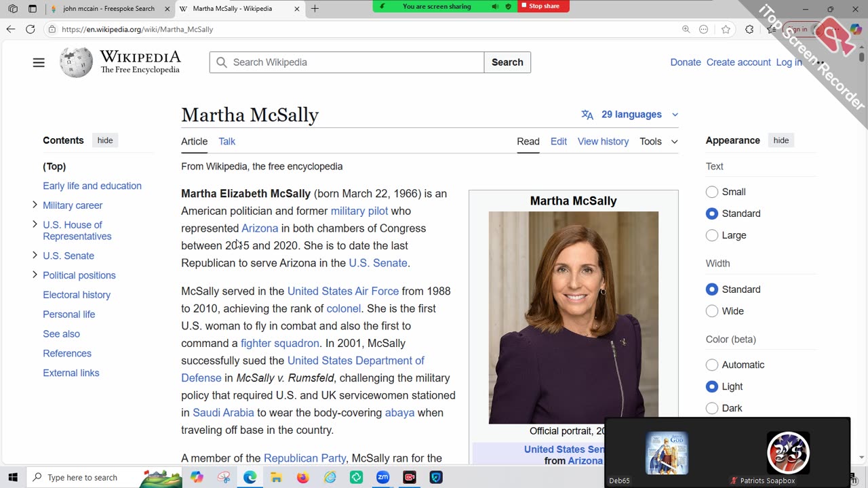
Task: Choose Dark color mode
Action: 712,408
